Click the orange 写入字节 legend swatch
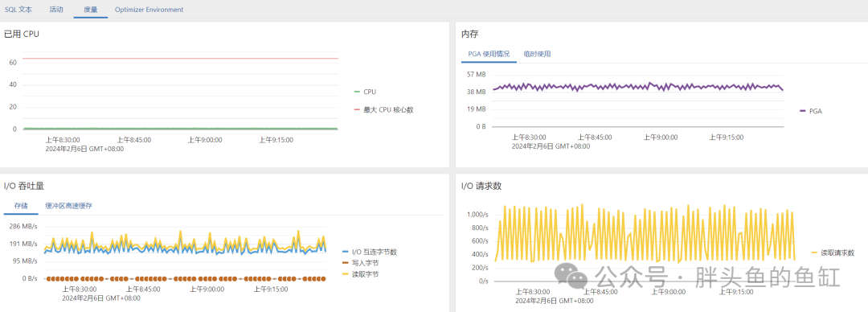The image size is (868, 312). [x=346, y=263]
